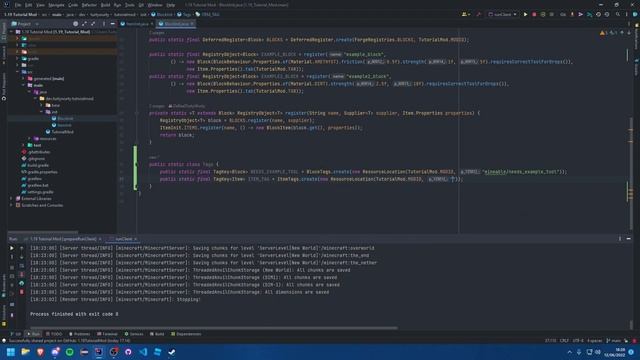The image size is (640, 360).
Task: Hide the Run tool window minus icon
Action: point(629,239)
